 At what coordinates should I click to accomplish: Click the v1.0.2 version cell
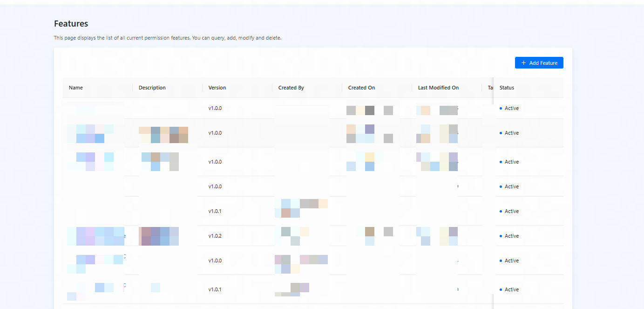[x=215, y=236]
